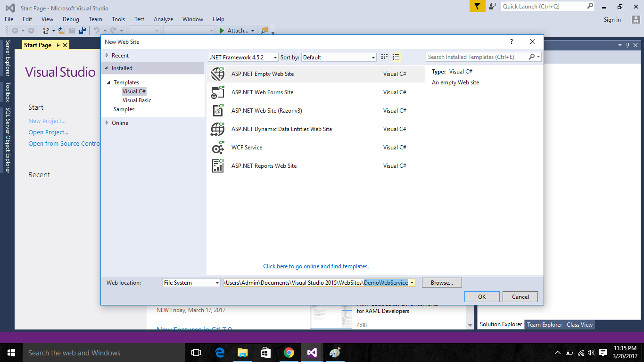644x362 pixels.
Task: Expand the Recent node
Action: click(107, 56)
